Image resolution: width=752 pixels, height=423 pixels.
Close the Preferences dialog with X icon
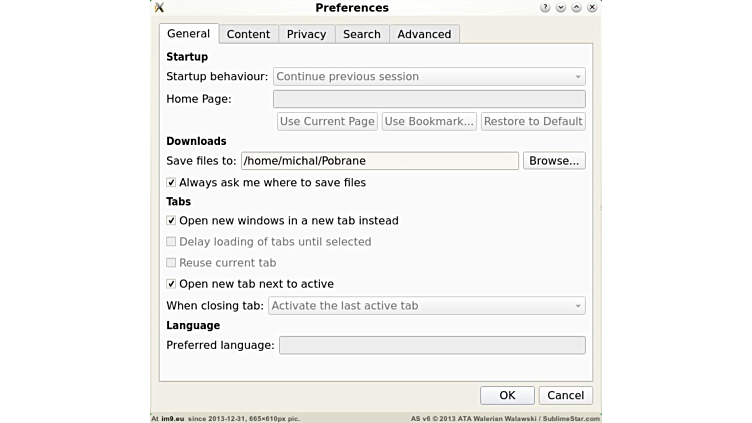pos(592,8)
